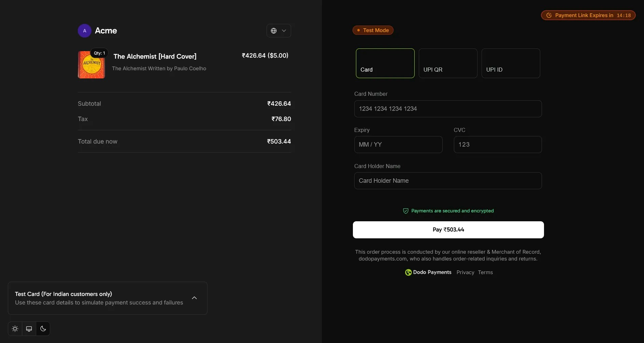Screen dimensions: 644x343
Task: Select the UPI QR payment method
Action: (x=448, y=63)
